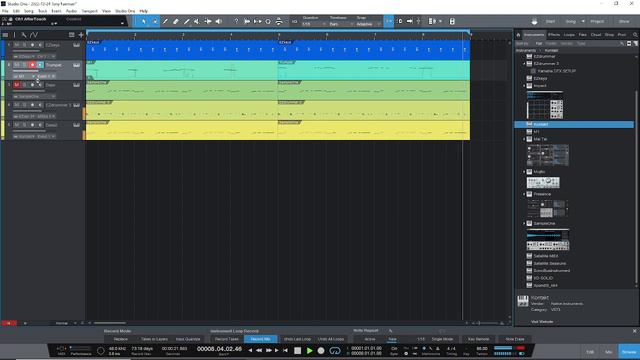The image size is (640, 360).
Task: Open the browser home icon
Action: tap(518, 35)
